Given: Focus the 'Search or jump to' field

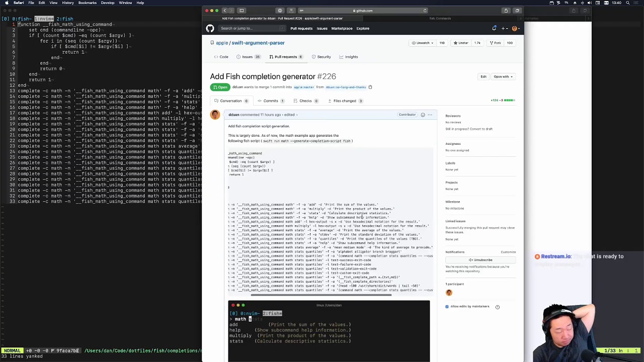Looking at the screenshot, I should 253,29.
